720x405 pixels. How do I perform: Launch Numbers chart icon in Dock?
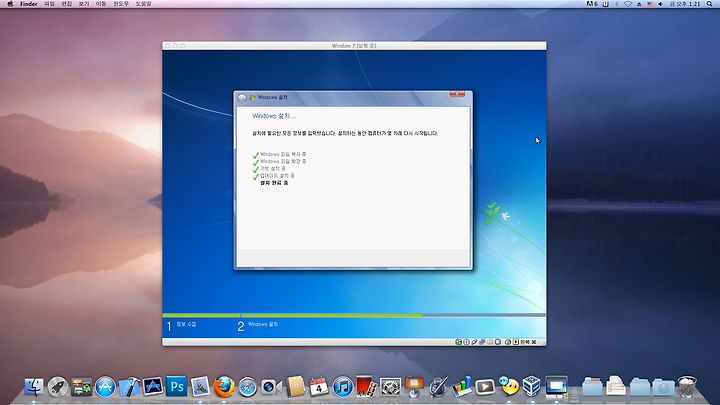coord(461,387)
